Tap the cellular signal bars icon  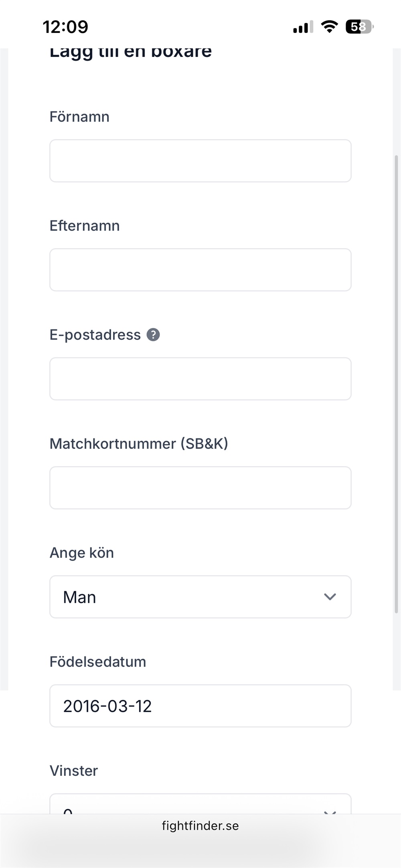(303, 27)
